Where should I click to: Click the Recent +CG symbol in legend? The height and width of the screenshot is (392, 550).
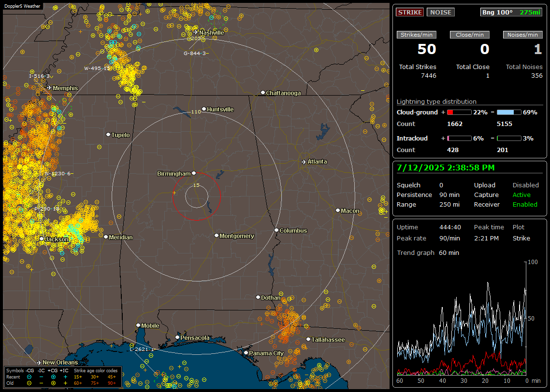(53, 377)
